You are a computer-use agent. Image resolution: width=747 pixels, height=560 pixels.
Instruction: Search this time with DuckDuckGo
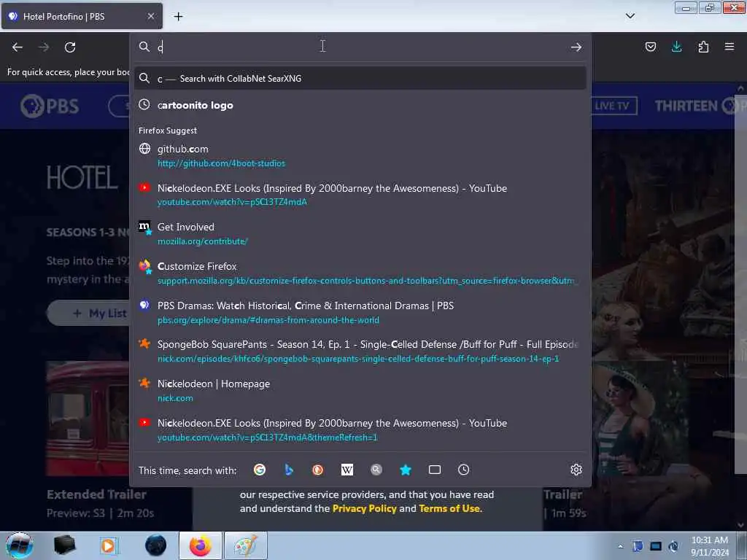[318, 470]
